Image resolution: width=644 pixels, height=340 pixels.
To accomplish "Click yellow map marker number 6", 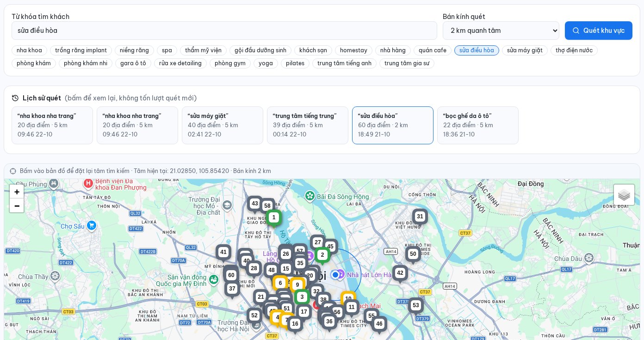I will click(x=280, y=283).
